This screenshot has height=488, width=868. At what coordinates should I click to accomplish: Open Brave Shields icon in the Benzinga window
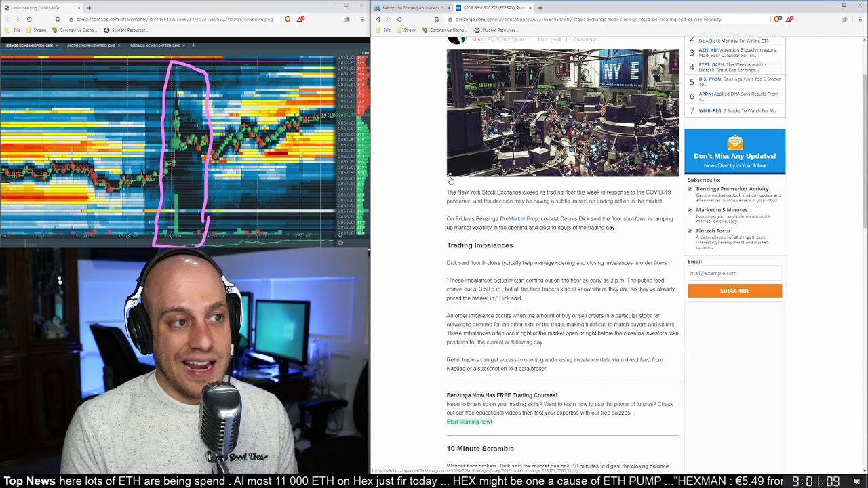coord(777,19)
